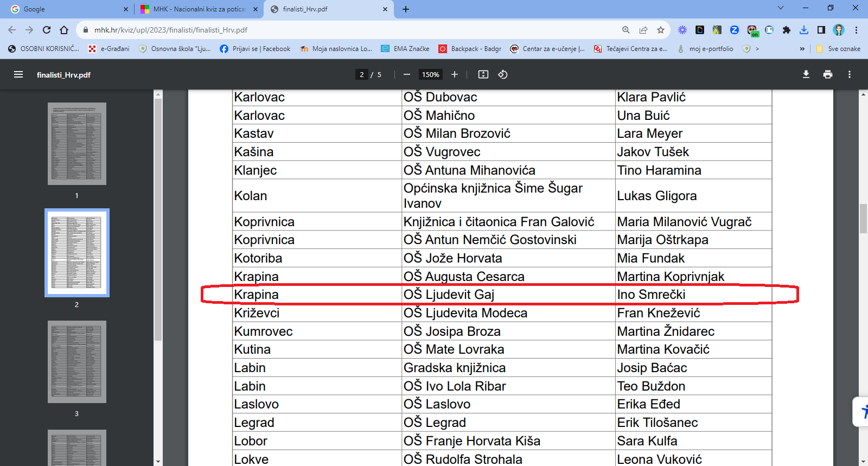Screen dimensions: 868x466
Task: Go back to previous page in browser
Action: pyautogui.click(x=12, y=30)
